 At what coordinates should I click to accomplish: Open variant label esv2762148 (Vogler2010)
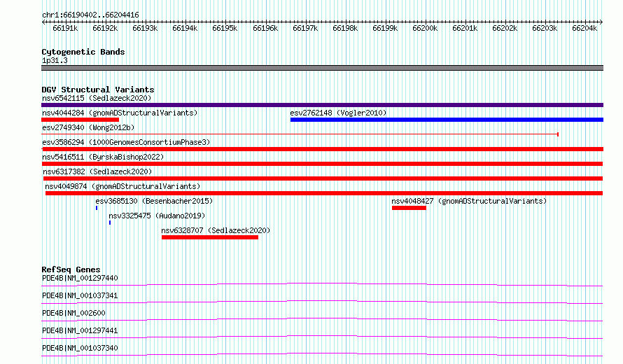[x=338, y=113]
